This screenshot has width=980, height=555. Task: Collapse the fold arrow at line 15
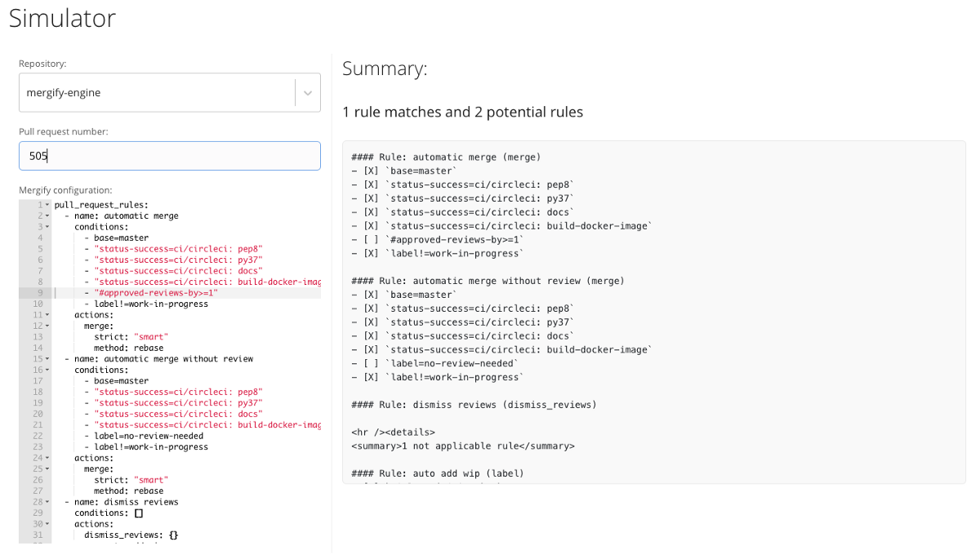47,359
